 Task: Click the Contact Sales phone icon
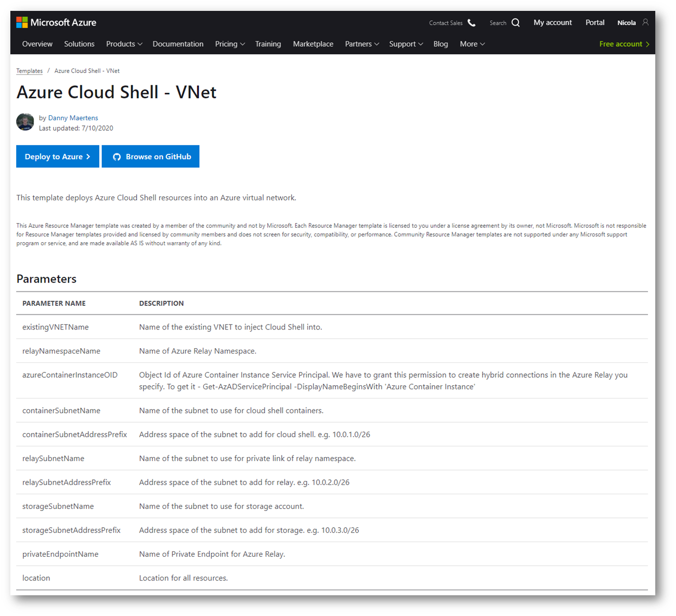(472, 23)
